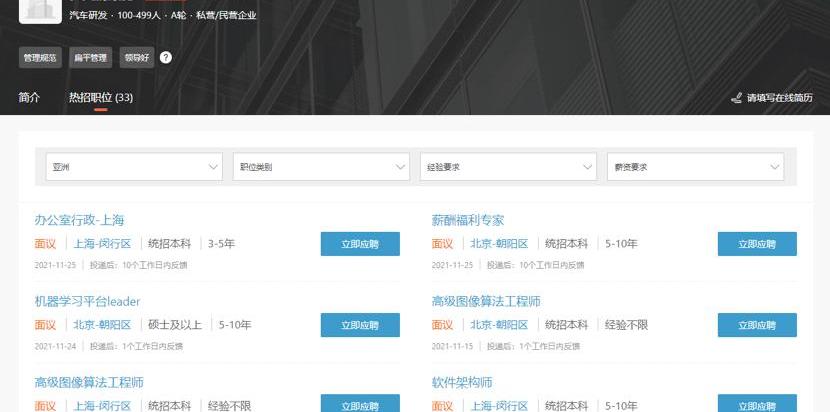The height and width of the screenshot is (412, 830).
Task: Open the 机器学习平台leader job title
Action: 87,301
